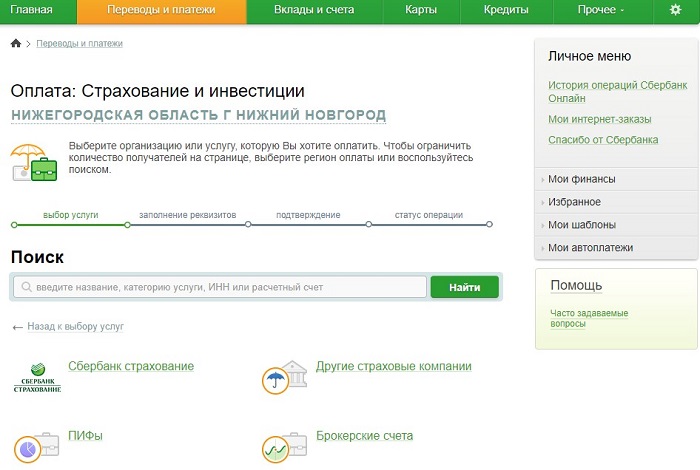Click the magnifier icon in search field
The width and height of the screenshot is (700, 470).
tap(24, 288)
